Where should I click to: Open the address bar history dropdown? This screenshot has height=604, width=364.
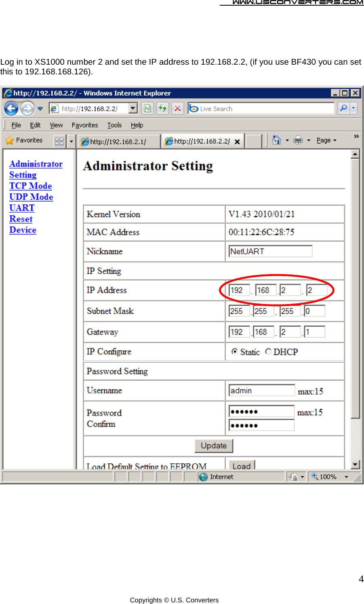133,108
